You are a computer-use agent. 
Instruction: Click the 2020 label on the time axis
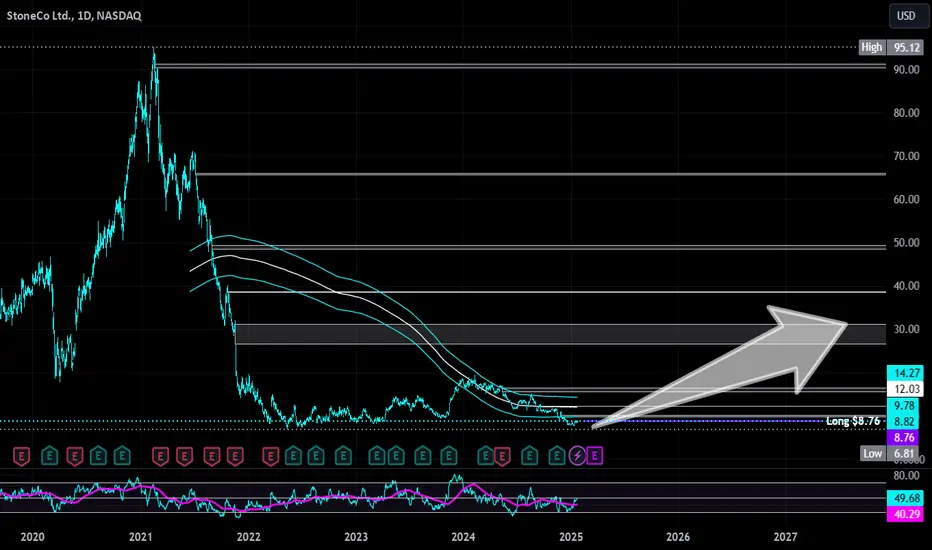pyautogui.click(x=33, y=538)
